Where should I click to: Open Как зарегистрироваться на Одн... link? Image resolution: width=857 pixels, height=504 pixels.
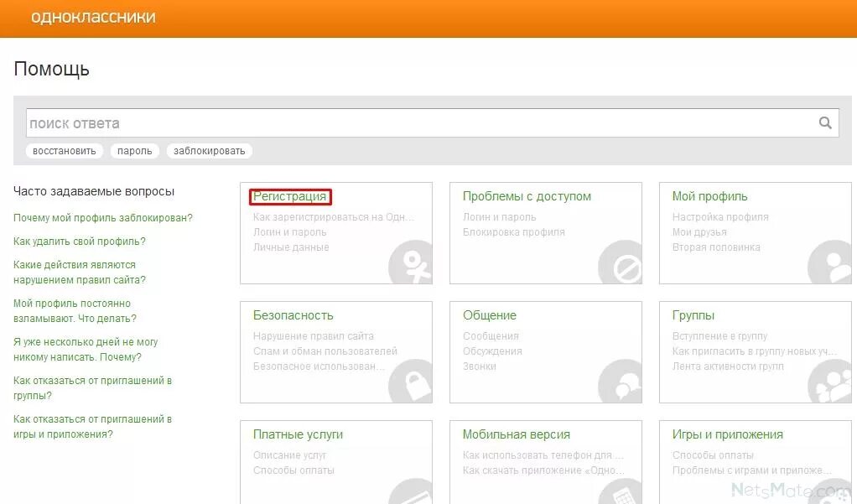(334, 217)
